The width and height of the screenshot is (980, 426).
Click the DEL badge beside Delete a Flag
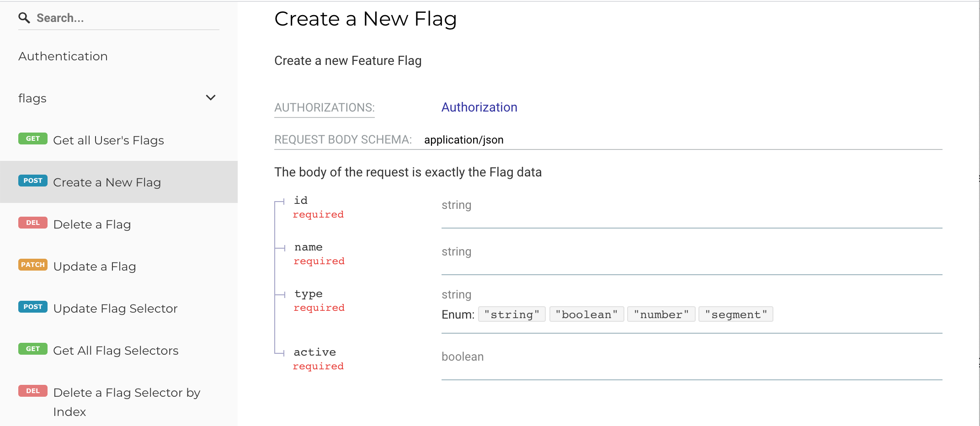click(32, 223)
